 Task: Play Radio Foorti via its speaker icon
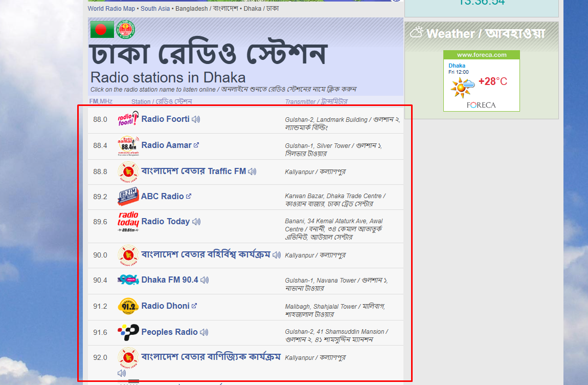(x=196, y=118)
